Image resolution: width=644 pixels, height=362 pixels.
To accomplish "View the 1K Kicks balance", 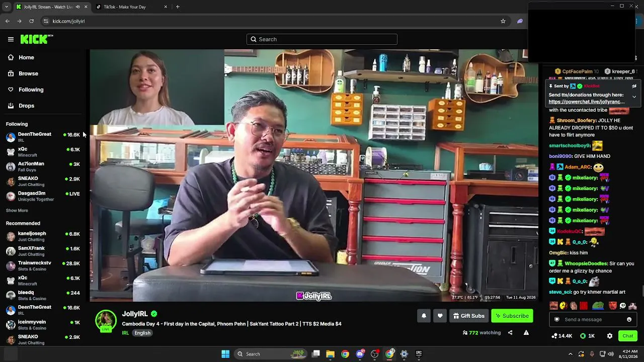I will click(588, 336).
